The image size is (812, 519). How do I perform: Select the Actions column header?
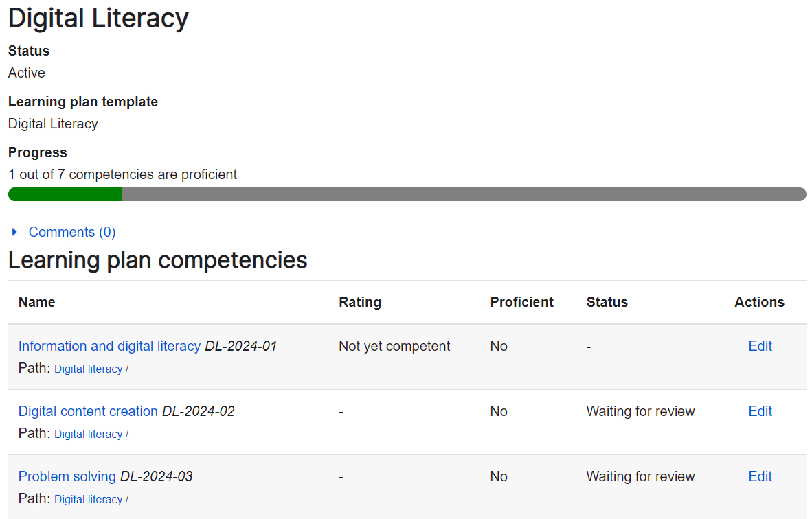[x=759, y=302]
